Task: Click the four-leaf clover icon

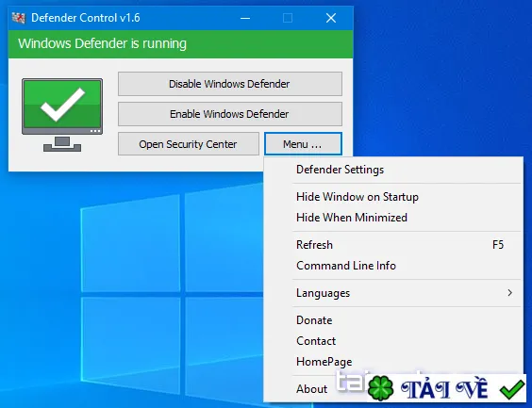Action: click(x=381, y=387)
